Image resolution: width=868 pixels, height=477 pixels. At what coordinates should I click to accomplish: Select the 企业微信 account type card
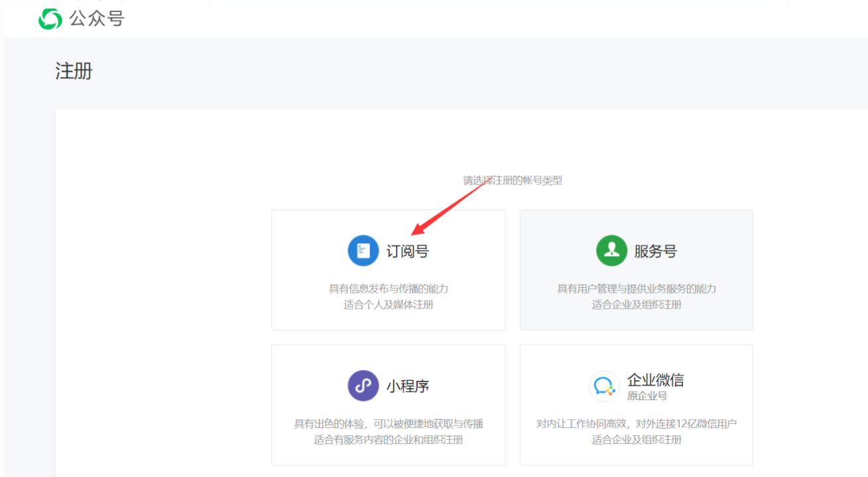click(637, 405)
